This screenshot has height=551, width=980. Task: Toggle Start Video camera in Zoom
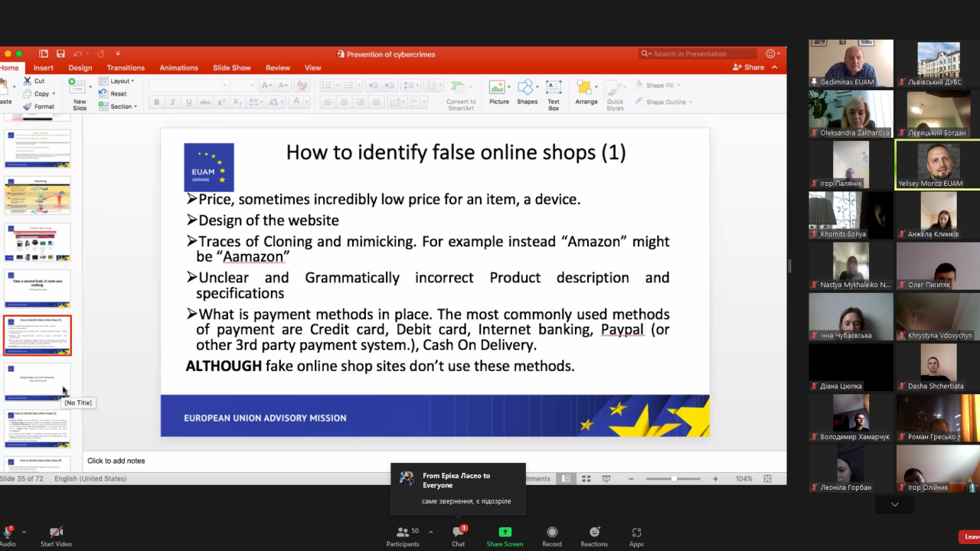[x=56, y=536]
